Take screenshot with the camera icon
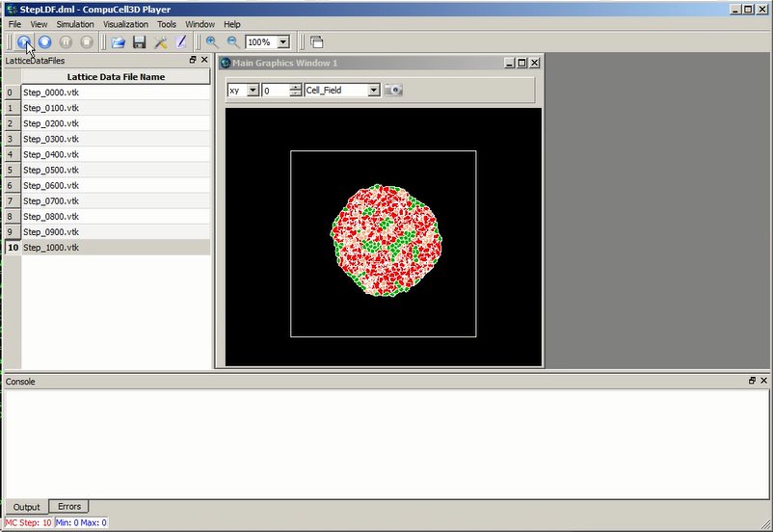 pyautogui.click(x=393, y=90)
